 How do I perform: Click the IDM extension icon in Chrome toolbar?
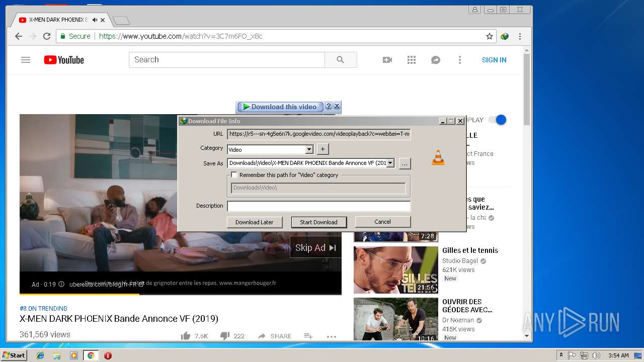[505, 36]
